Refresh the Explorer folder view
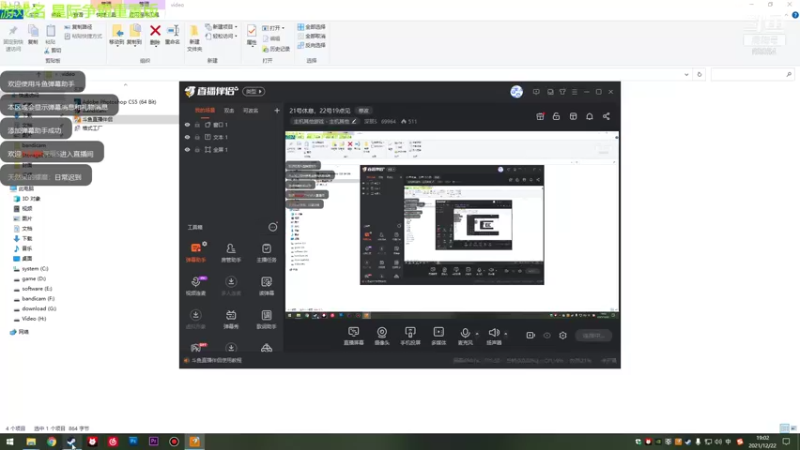This screenshot has width=800, height=450. click(699, 74)
